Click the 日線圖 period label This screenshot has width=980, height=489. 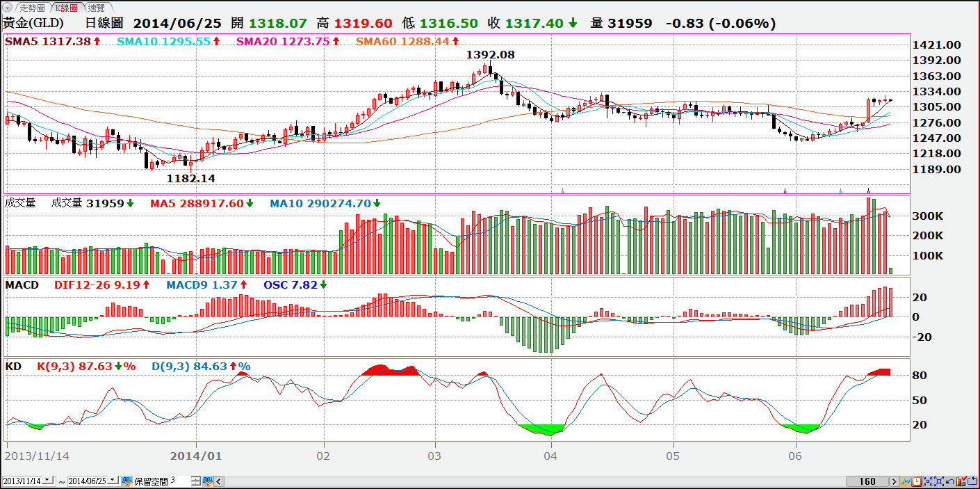104,24
